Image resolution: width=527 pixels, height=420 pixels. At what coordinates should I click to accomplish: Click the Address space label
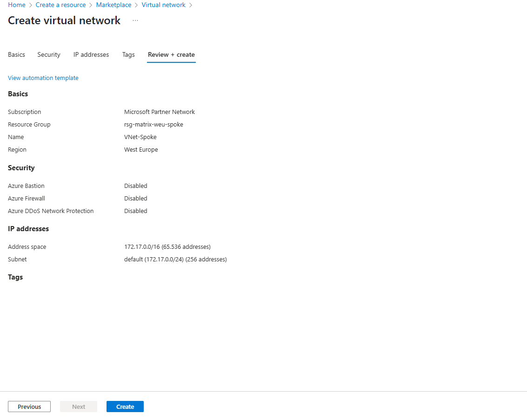pos(27,247)
